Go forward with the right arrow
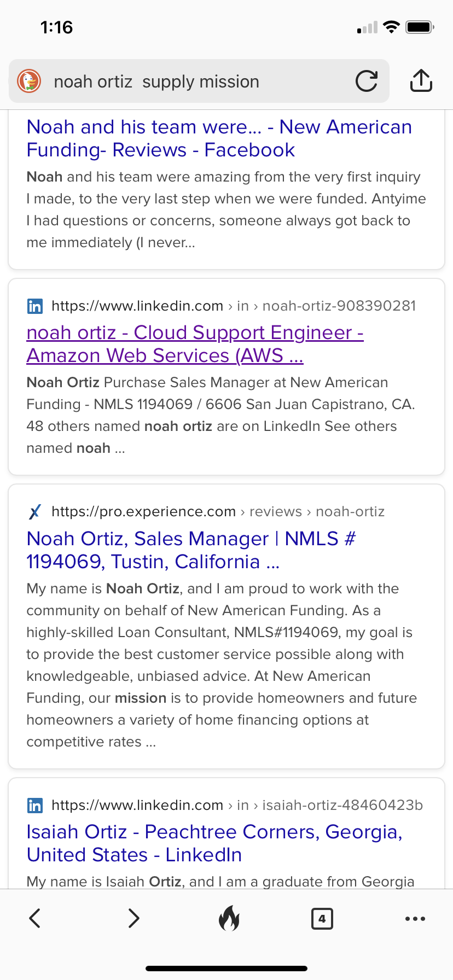 [x=133, y=918]
